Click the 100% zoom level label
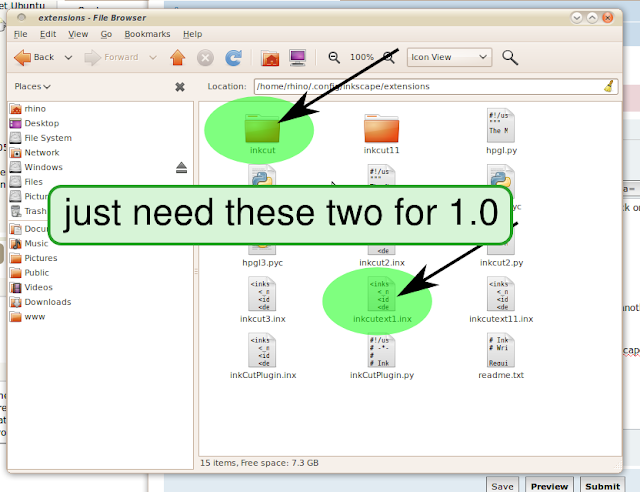Screen dimensions: 640x492 (362, 57)
